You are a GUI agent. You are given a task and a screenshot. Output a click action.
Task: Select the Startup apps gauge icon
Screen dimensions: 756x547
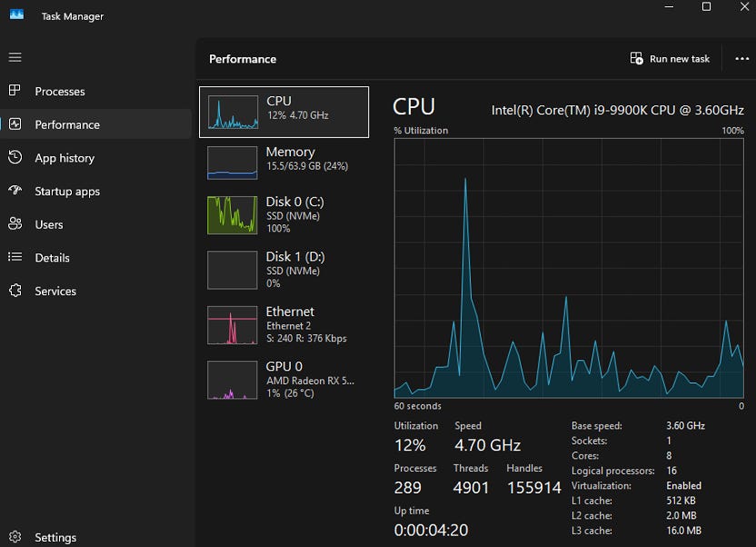coord(15,191)
